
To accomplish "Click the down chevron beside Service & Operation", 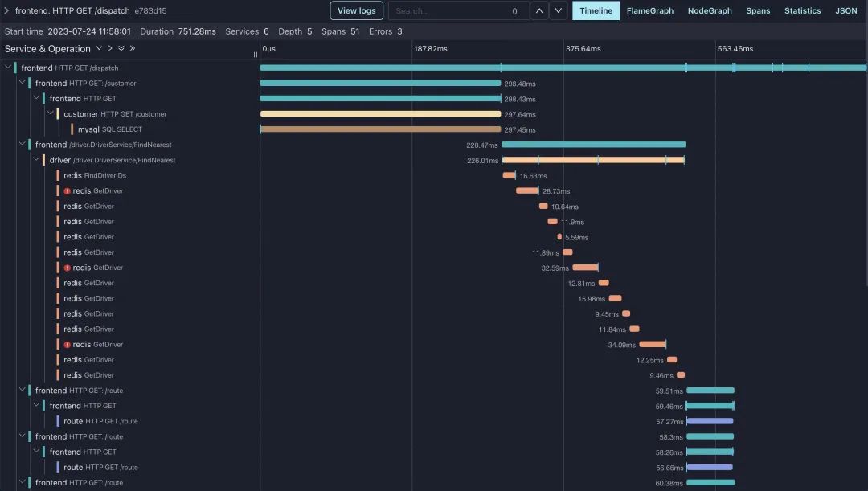I will (99, 48).
